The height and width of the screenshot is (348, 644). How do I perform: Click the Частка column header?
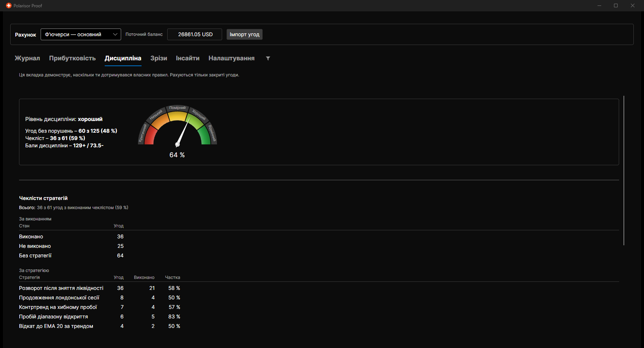pos(173,277)
